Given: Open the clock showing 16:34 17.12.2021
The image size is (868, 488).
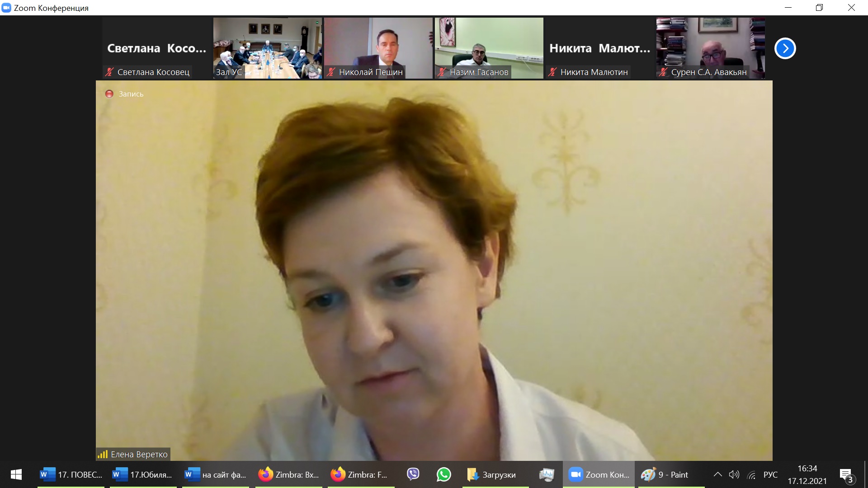Looking at the screenshot, I should (x=807, y=474).
